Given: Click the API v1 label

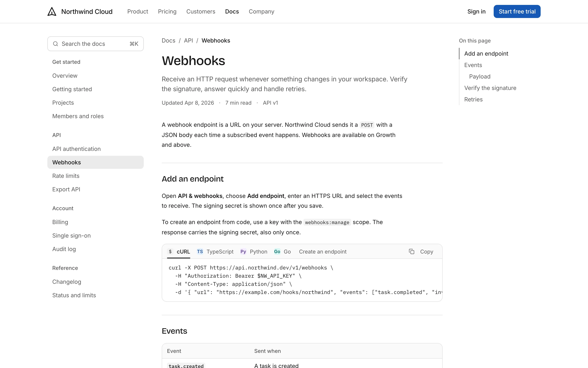Looking at the screenshot, I should point(270,103).
